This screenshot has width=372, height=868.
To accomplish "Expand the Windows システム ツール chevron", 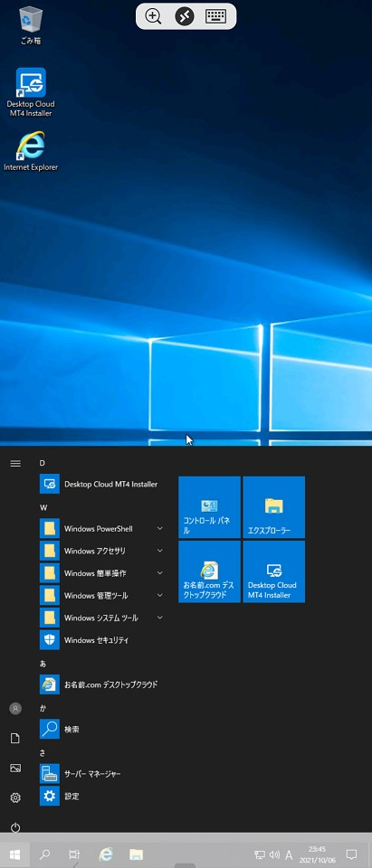I will pos(159,618).
